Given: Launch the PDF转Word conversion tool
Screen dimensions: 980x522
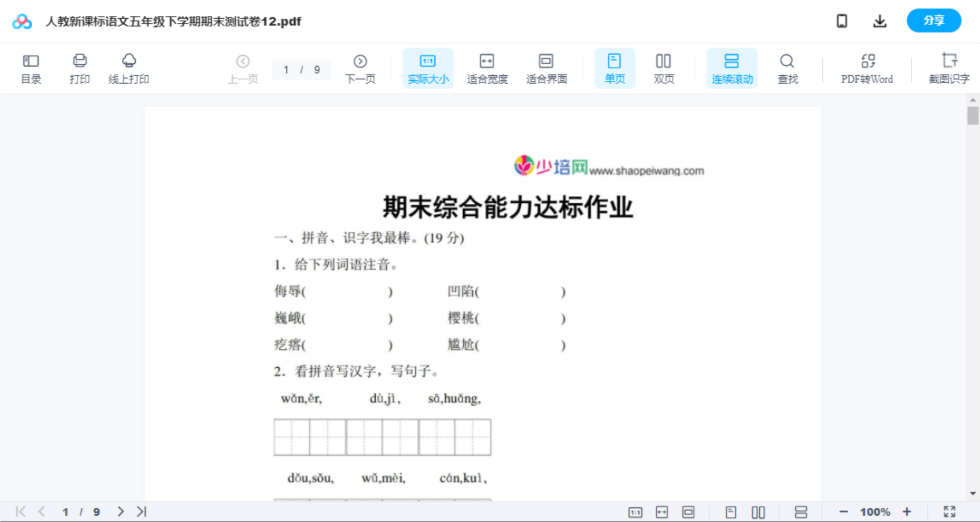Looking at the screenshot, I should [866, 68].
